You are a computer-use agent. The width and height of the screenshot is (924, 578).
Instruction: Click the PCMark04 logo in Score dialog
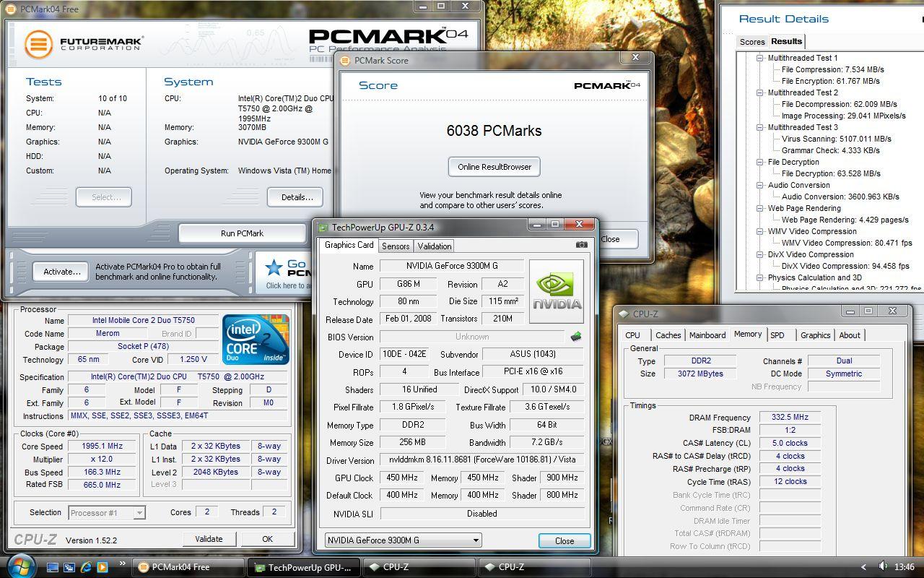point(607,85)
